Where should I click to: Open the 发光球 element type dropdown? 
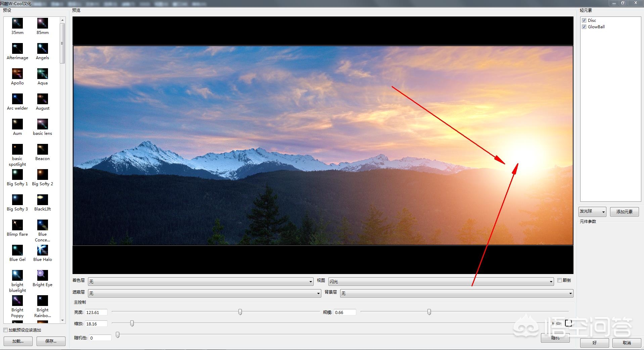pos(592,211)
